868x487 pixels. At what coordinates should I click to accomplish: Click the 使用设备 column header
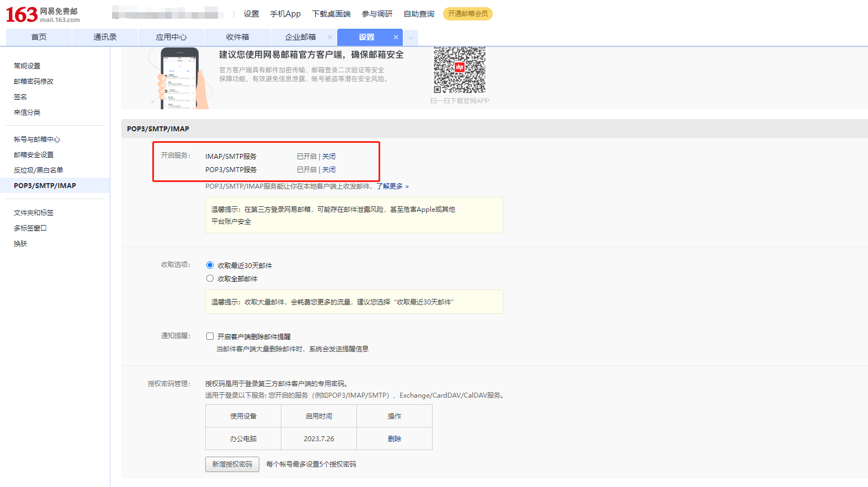[x=243, y=416]
